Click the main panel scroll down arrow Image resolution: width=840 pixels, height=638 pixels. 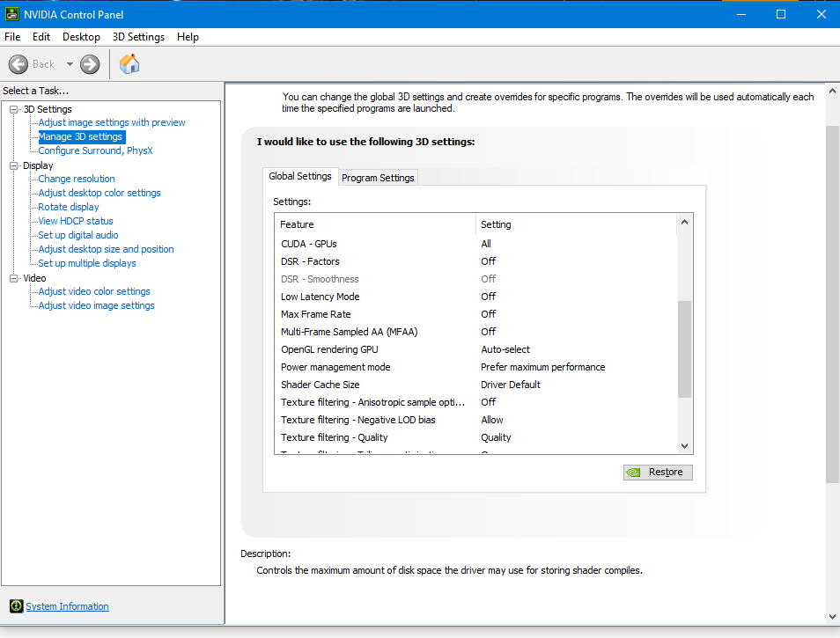coord(832,617)
